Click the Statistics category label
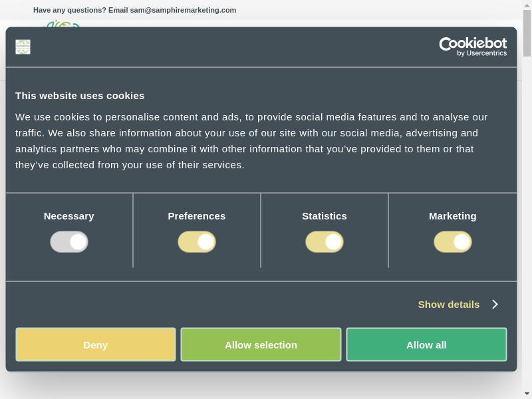The width and height of the screenshot is (532, 399). pos(325,216)
